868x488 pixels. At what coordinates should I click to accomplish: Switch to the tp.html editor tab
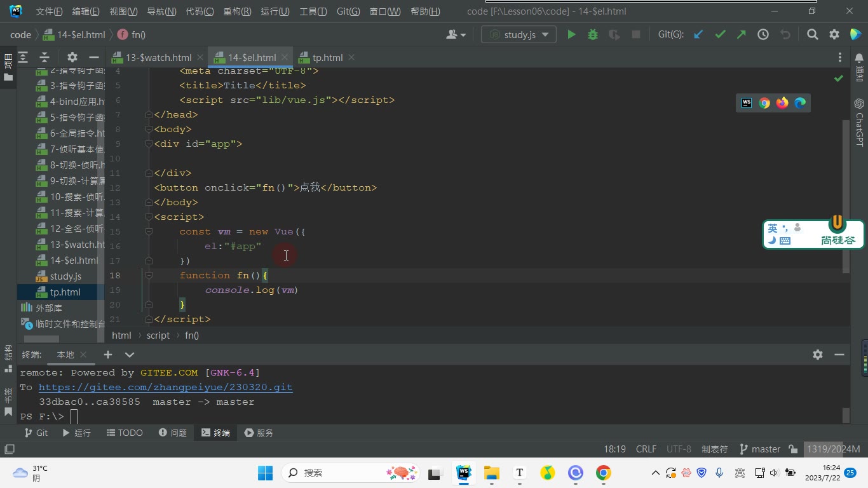coord(327,57)
